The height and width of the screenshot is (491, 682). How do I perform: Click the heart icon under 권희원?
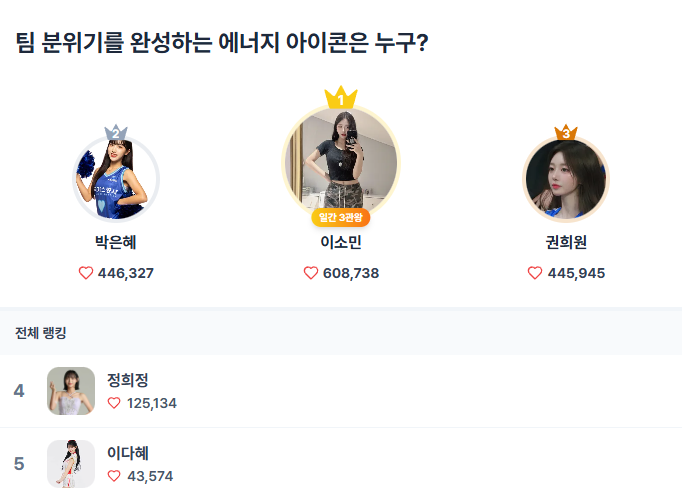(535, 273)
